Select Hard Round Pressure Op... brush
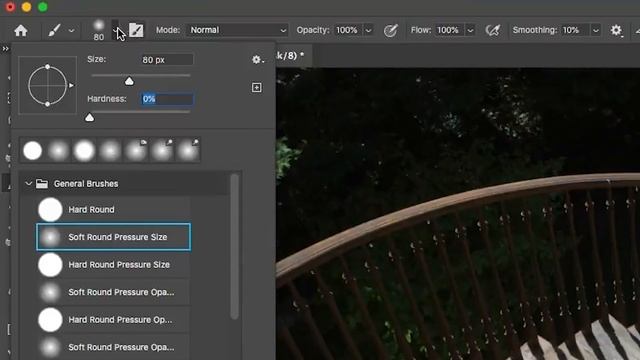Viewport: 640px width, 360px height. tap(113, 320)
